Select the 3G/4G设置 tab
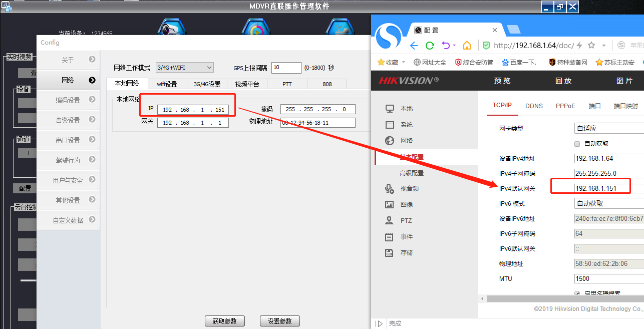 207,84
